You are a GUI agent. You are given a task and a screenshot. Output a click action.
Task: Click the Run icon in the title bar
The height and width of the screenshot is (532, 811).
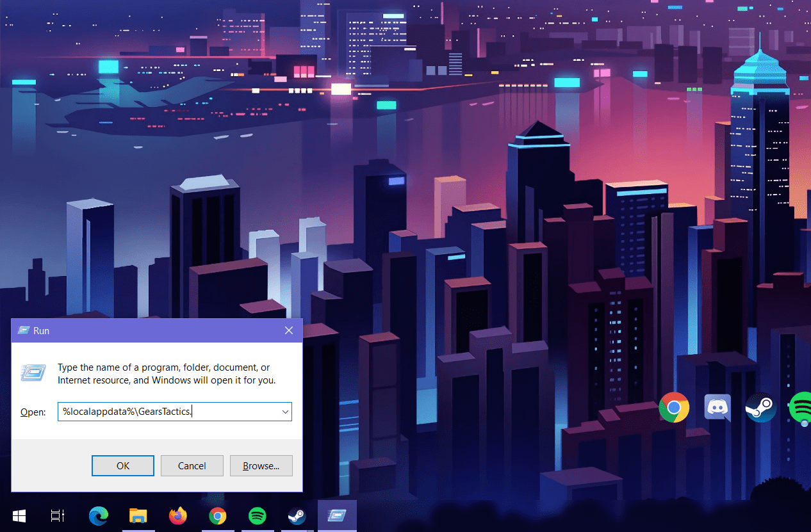tap(24, 331)
